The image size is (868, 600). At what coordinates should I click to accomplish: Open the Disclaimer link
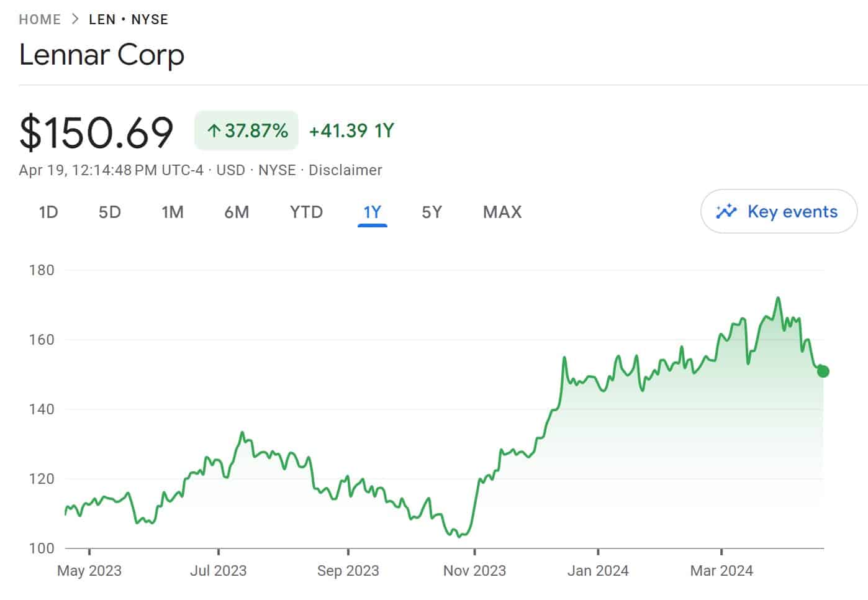point(346,170)
